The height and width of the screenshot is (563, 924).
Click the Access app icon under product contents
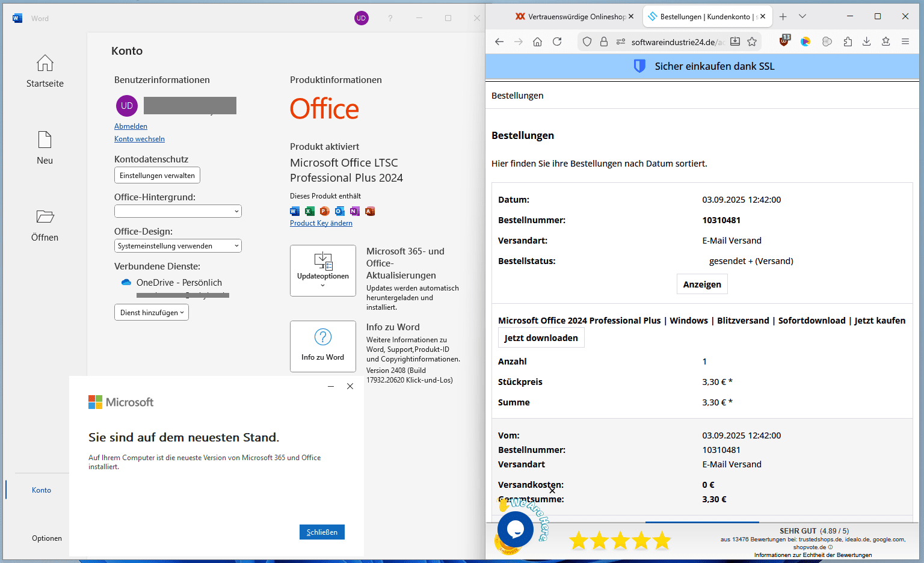[370, 211]
